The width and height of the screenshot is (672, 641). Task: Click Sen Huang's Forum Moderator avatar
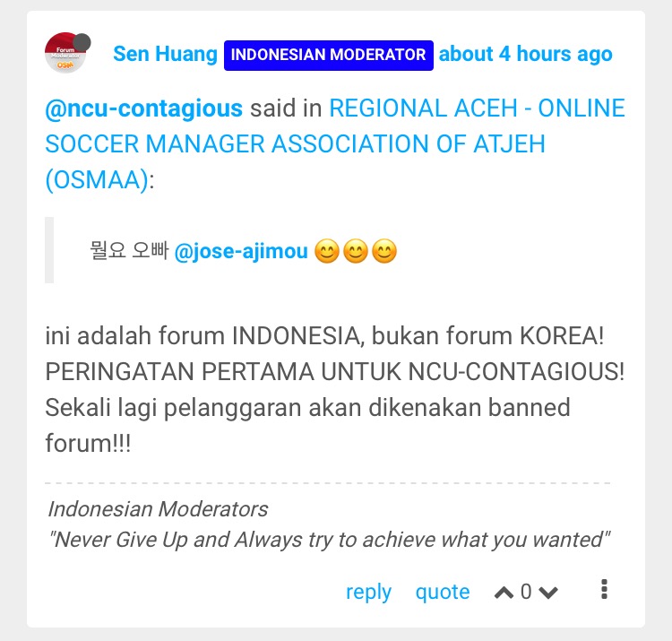pos(65,53)
